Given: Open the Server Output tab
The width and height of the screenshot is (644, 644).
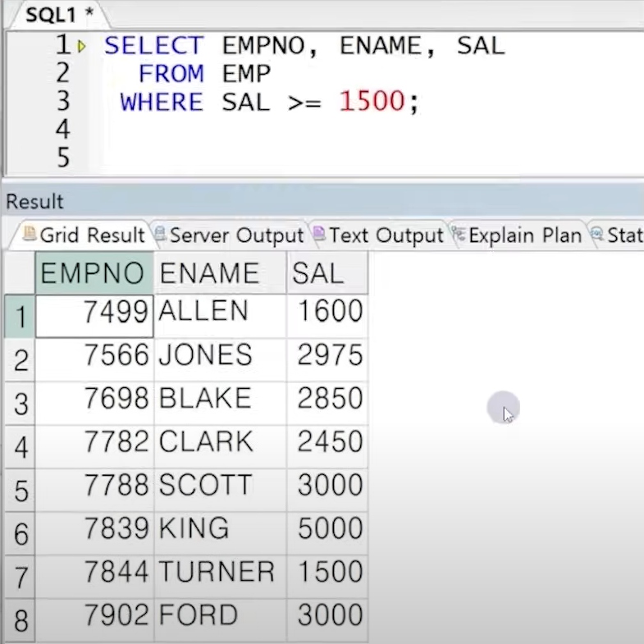Looking at the screenshot, I should pyautogui.click(x=230, y=235).
